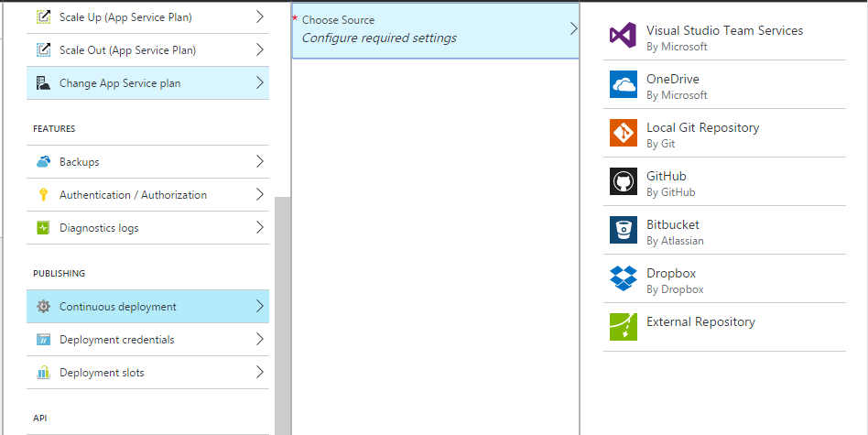Click the Deployment slots chart icon

click(43, 373)
